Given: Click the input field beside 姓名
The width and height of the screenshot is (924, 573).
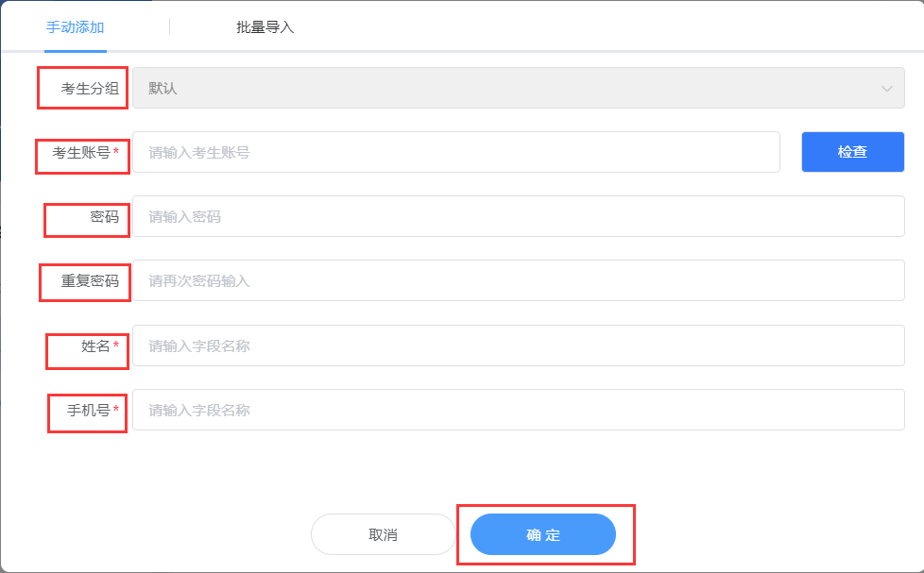Looking at the screenshot, I should [518, 345].
